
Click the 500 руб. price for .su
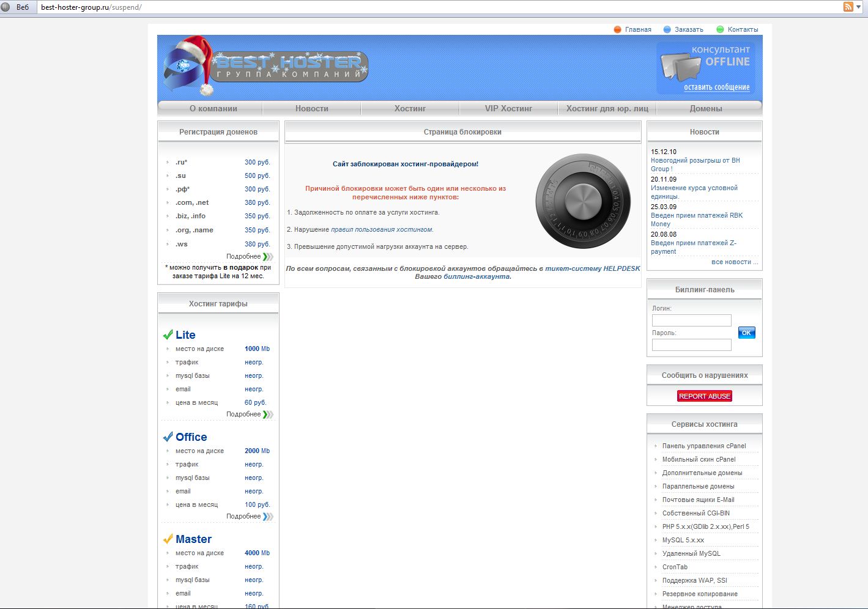point(257,175)
